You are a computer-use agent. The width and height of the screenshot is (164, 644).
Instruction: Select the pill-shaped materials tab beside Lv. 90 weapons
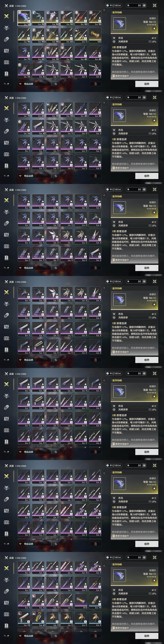(7, 39)
